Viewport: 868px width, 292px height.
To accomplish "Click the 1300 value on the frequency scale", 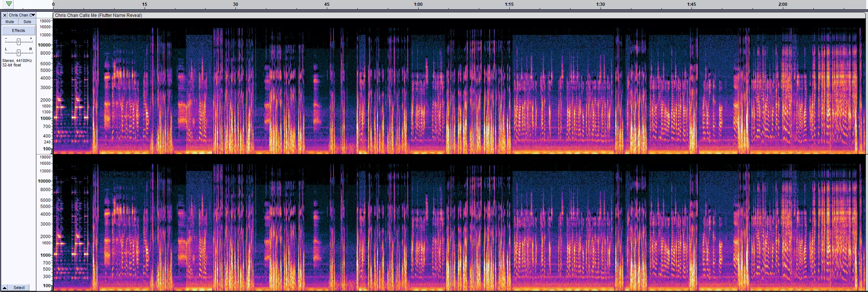I will [46, 112].
